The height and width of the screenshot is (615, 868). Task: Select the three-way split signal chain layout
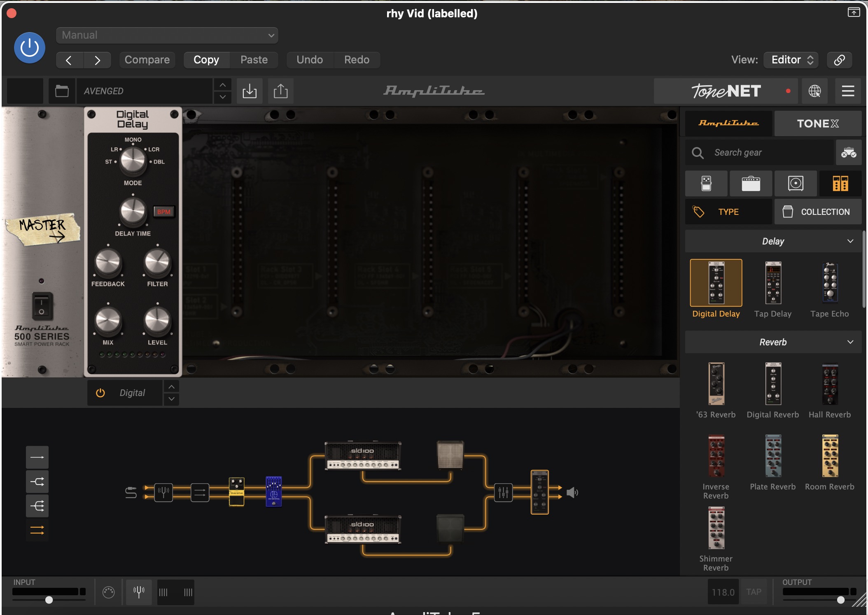37,506
